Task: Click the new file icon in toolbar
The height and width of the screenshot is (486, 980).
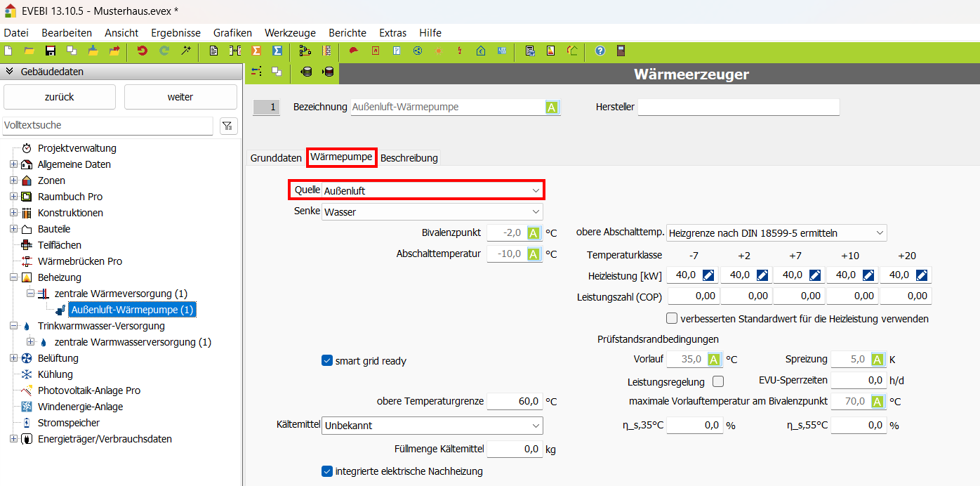Action: [8, 51]
